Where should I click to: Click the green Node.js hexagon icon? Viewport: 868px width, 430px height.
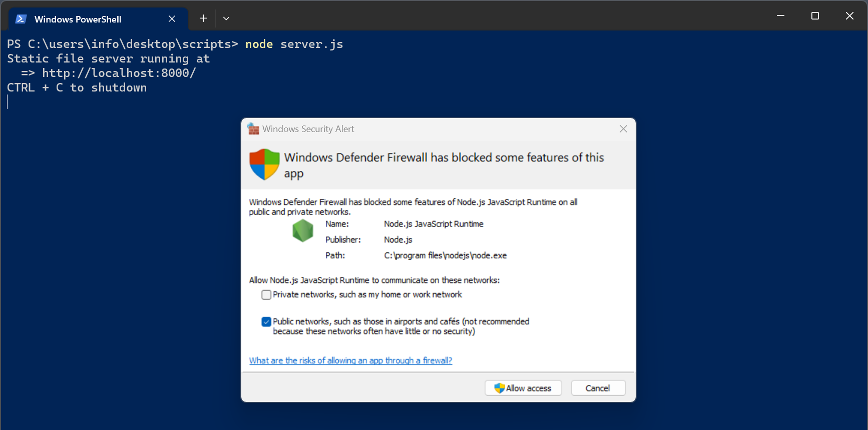pyautogui.click(x=303, y=231)
